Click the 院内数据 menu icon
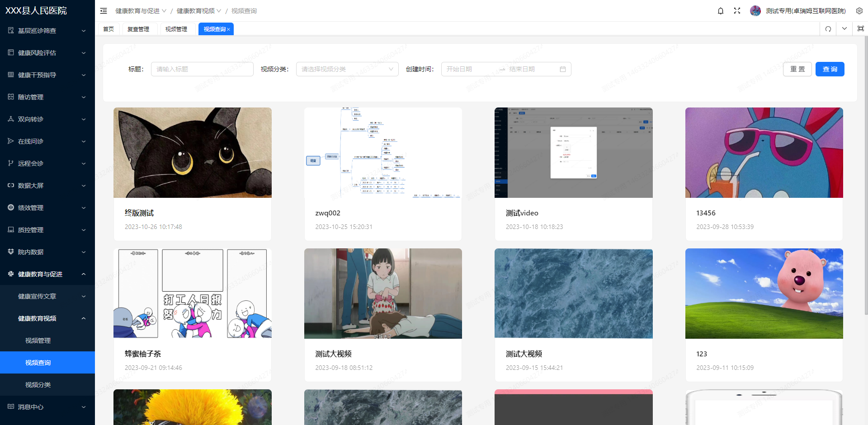This screenshot has width=868, height=425. [x=11, y=252]
